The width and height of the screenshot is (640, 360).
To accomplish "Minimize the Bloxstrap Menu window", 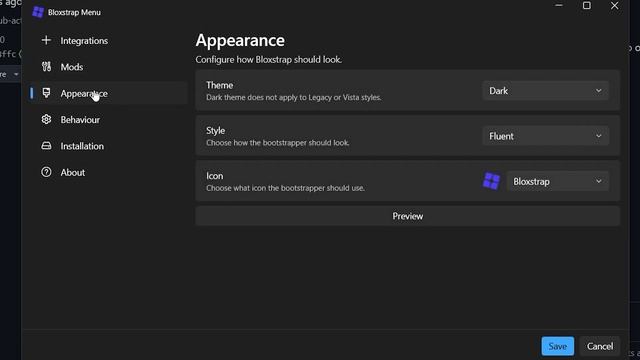I will pos(559,6).
